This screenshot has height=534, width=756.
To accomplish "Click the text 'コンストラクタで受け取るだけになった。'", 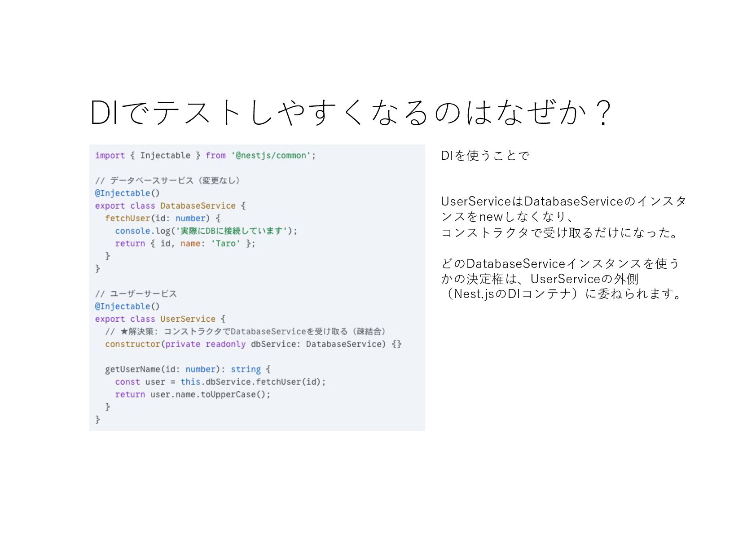I will tap(560, 232).
